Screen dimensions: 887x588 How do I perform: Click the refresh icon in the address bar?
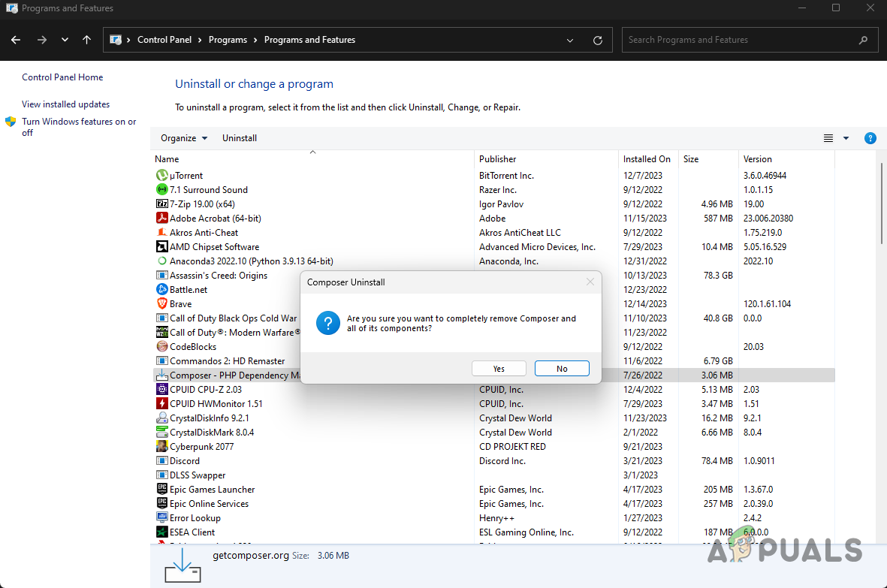pos(597,40)
